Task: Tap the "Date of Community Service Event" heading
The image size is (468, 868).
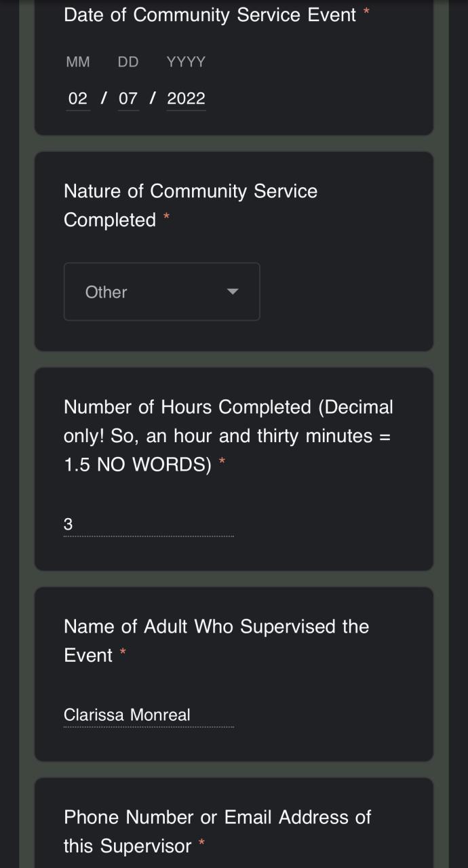Action: pyautogui.click(x=210, y=15)
